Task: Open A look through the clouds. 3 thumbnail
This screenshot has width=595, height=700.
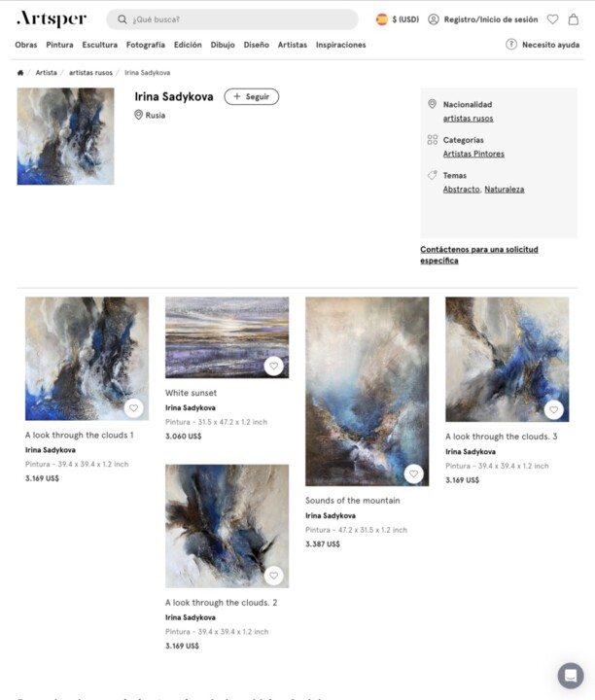Action: (507, 360)
